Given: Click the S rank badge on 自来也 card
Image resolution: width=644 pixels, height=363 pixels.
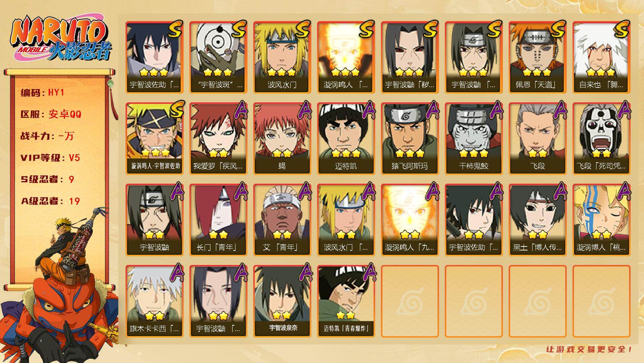Looking at the screenshot, I should [x=622, y=29].
